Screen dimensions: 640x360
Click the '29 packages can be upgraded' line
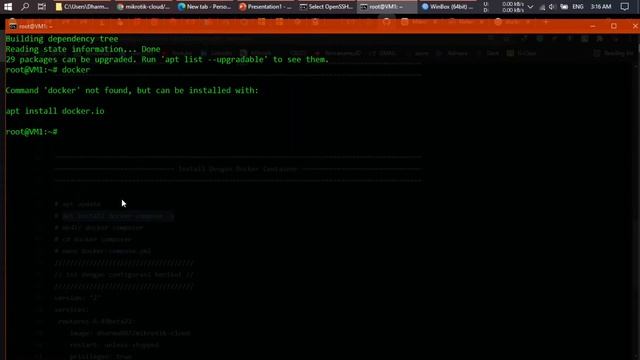point(167,60)
